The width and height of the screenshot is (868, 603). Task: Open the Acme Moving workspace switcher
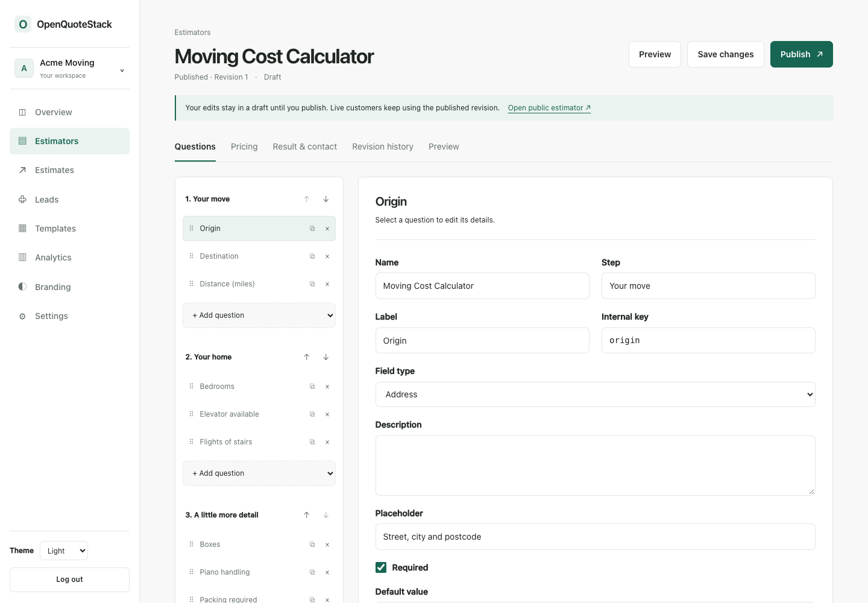(x=70, y=68)
